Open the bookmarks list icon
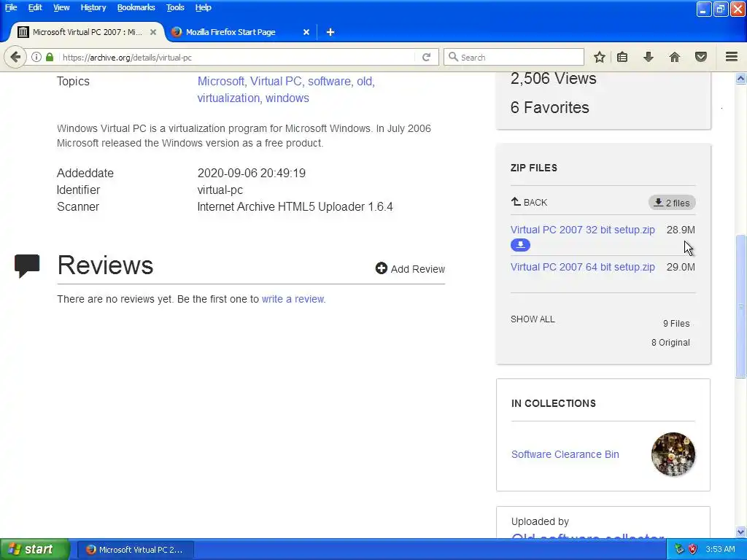Image resolution: width=747 pixels, height=560 pixels. [622, 57]
